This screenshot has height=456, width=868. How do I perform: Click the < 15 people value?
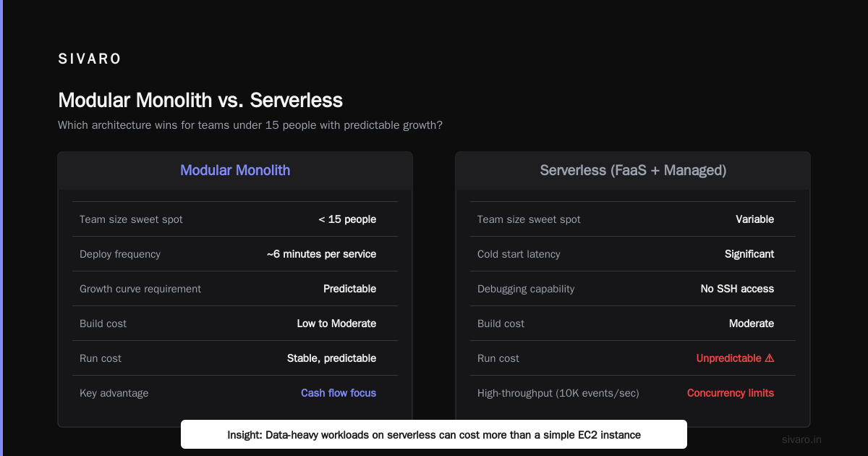(x=347, y=219)
